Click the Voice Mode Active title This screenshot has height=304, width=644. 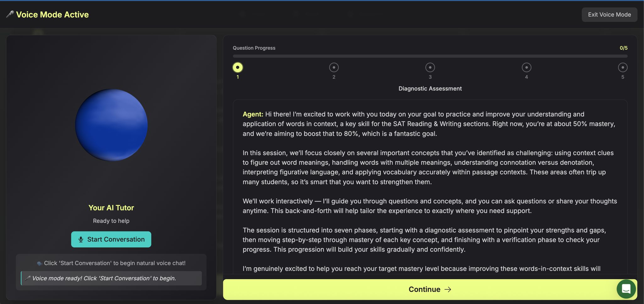(52, 14)
